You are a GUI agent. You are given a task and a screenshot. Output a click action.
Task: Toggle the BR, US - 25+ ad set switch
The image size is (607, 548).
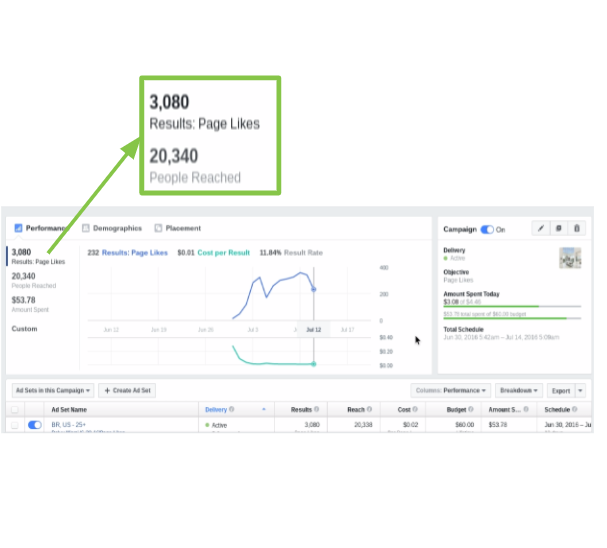(35, 425)
